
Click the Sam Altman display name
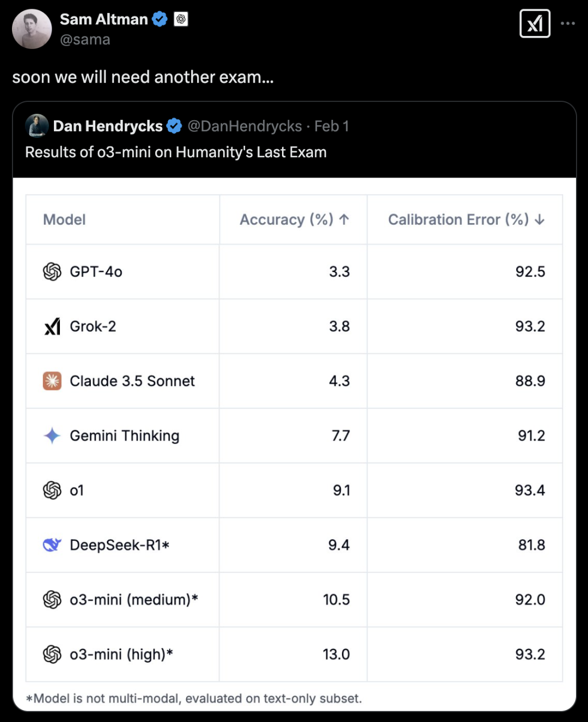pos(103,20)
